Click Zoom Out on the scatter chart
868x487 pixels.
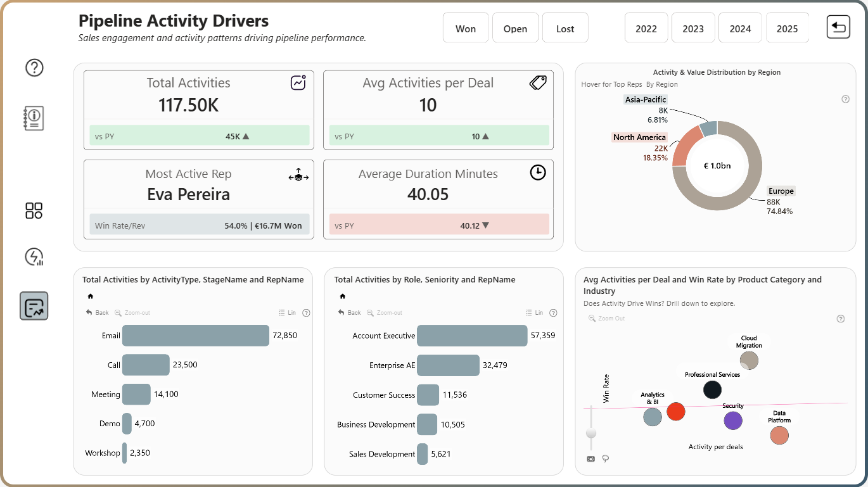point(607,318)
